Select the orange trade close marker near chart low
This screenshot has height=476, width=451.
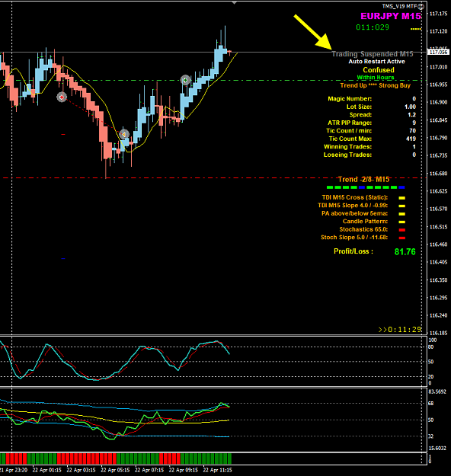coord(123,134)
